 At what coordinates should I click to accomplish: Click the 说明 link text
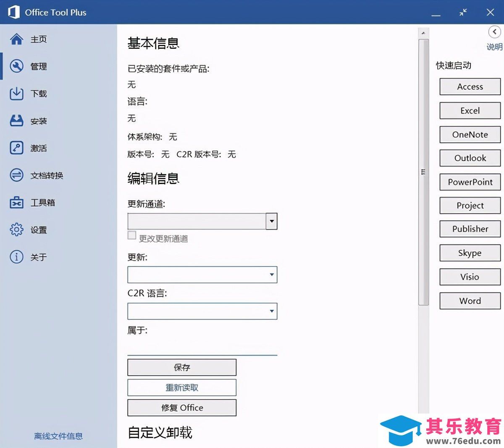[x=495, y=47]
